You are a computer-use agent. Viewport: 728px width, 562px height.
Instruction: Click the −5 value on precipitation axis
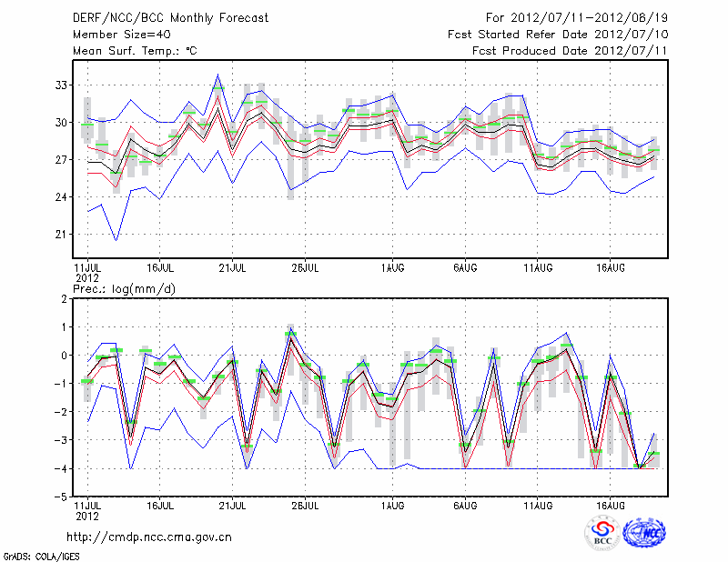pos(61,497)
